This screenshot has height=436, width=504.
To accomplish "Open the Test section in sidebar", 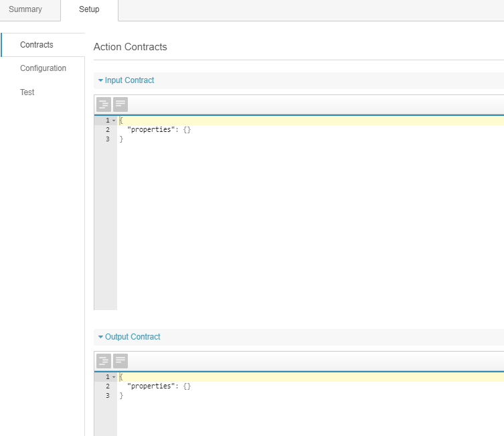I will [27, 92].
